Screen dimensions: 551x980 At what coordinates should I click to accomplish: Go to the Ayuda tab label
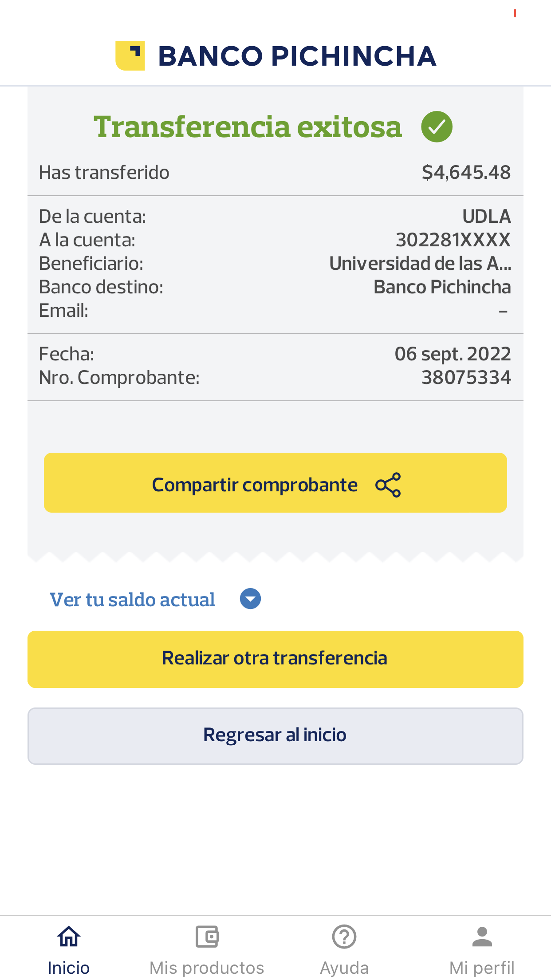click(344, 968)
